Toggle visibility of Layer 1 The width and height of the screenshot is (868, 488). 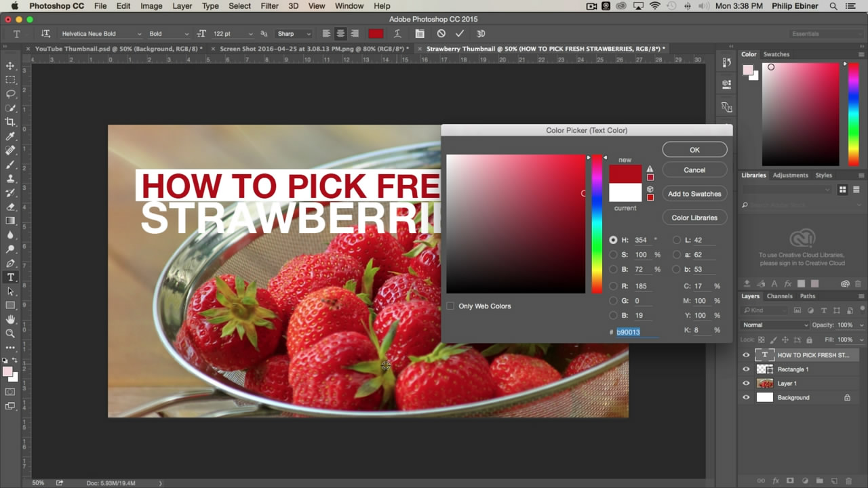click(x=746, y=383)
